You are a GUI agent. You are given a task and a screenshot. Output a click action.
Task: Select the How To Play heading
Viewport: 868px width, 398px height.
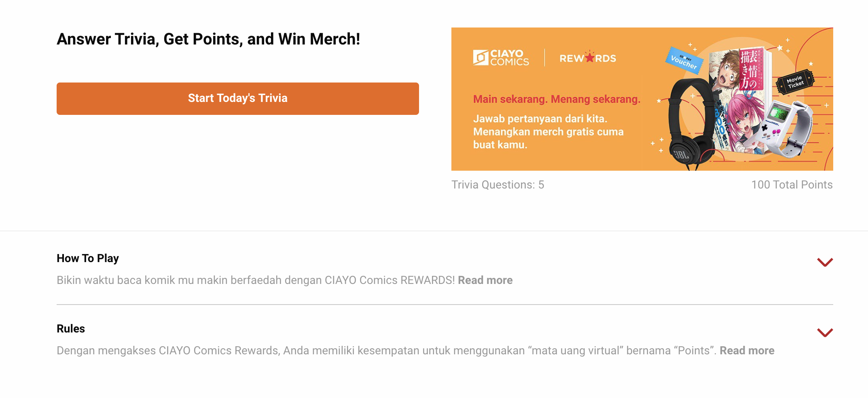[88, 258]
